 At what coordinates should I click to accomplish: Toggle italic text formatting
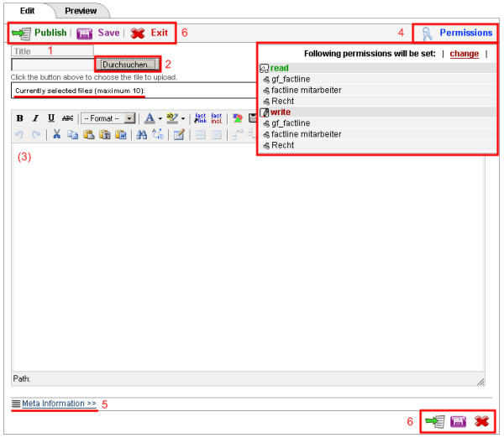coord(35,118)
